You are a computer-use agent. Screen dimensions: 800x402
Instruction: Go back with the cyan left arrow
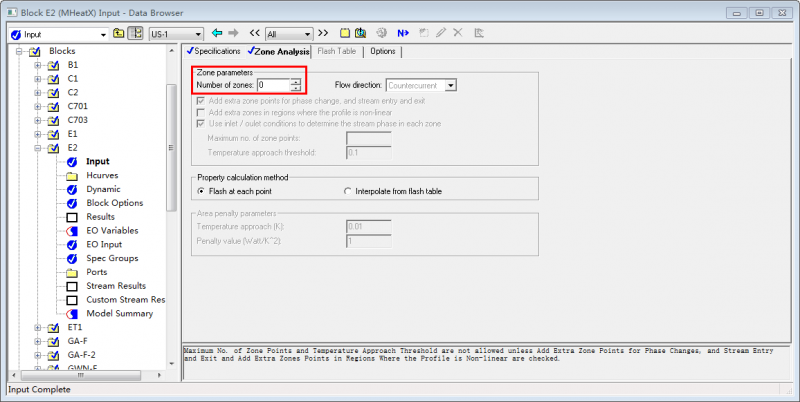pyautogui.click(x=217, y=33)
